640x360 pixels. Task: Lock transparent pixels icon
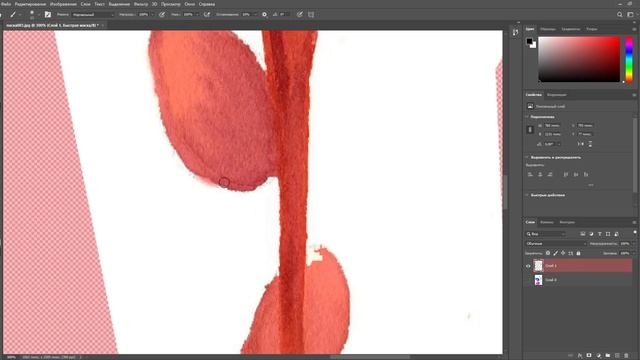548,253
